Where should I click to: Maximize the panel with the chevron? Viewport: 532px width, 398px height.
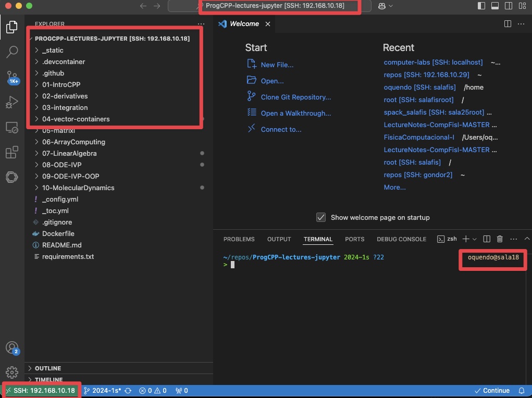coord(527,239)
